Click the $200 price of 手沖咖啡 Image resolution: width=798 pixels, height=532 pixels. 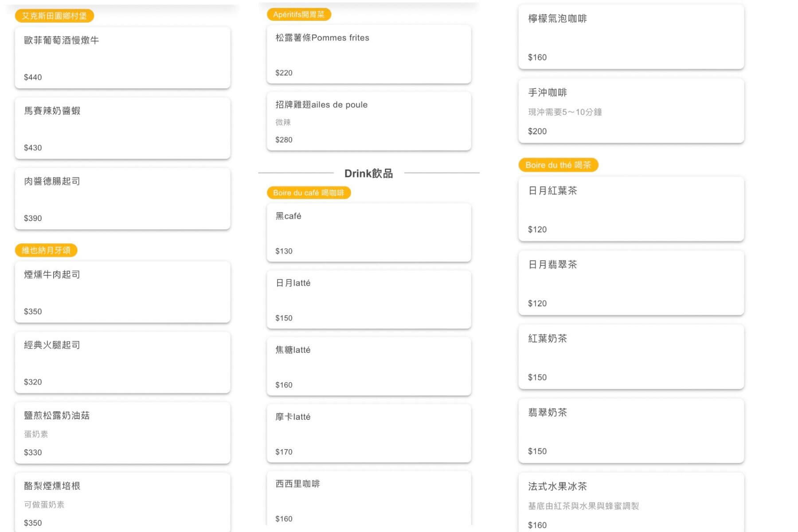tap(537, 131)
